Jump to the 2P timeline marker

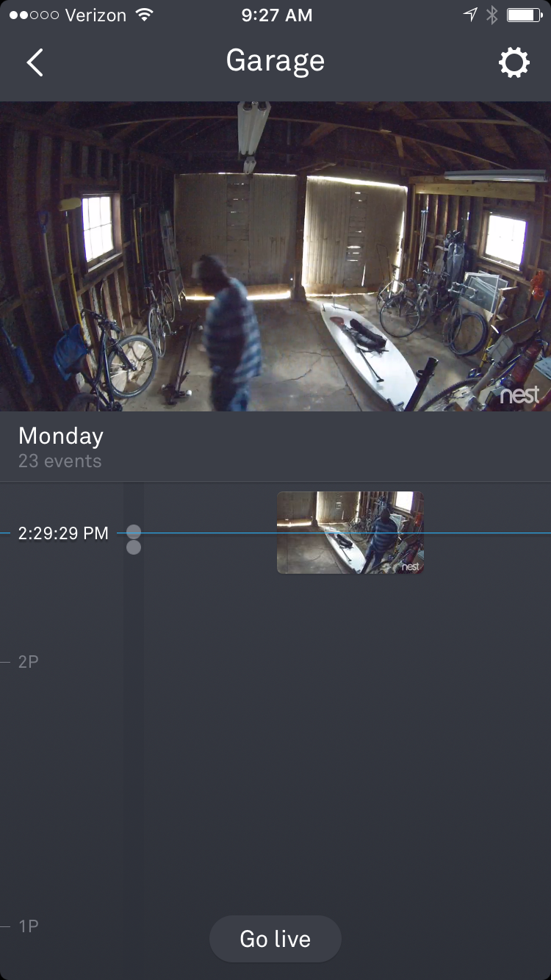click(x=29, y=662)
